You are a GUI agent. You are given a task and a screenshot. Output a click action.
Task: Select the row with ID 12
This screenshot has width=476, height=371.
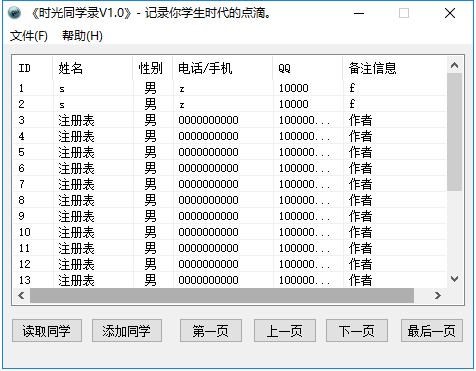pyautogui.click(x=229, y=264)
